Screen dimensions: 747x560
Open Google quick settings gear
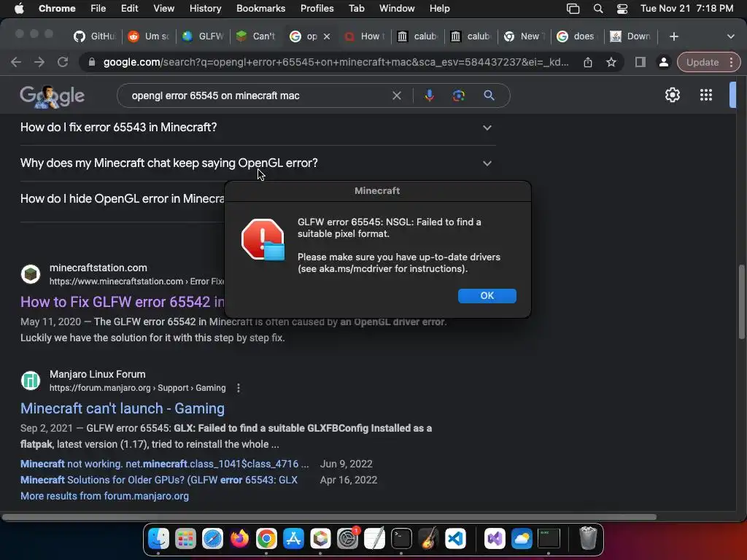pos(672,96)
